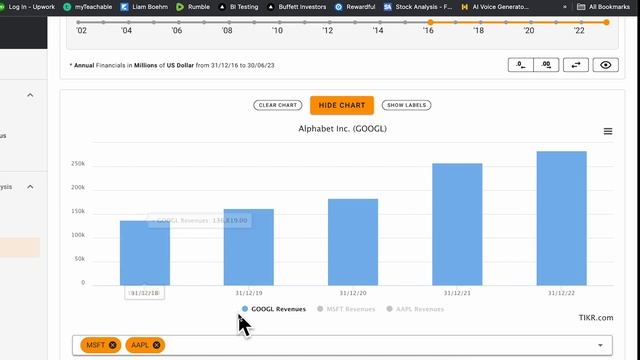Click the 31/12/19 revenue bar
The height and width of the screenshot is (360, 640).
(249, 247)
